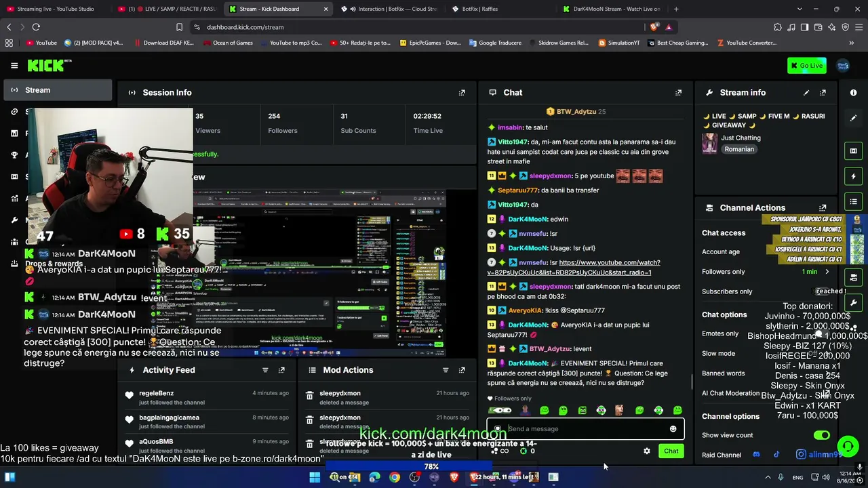Open a new browser tab
Image resolution: width=868 pixels, height=488 pixels.
coord(677,9)
